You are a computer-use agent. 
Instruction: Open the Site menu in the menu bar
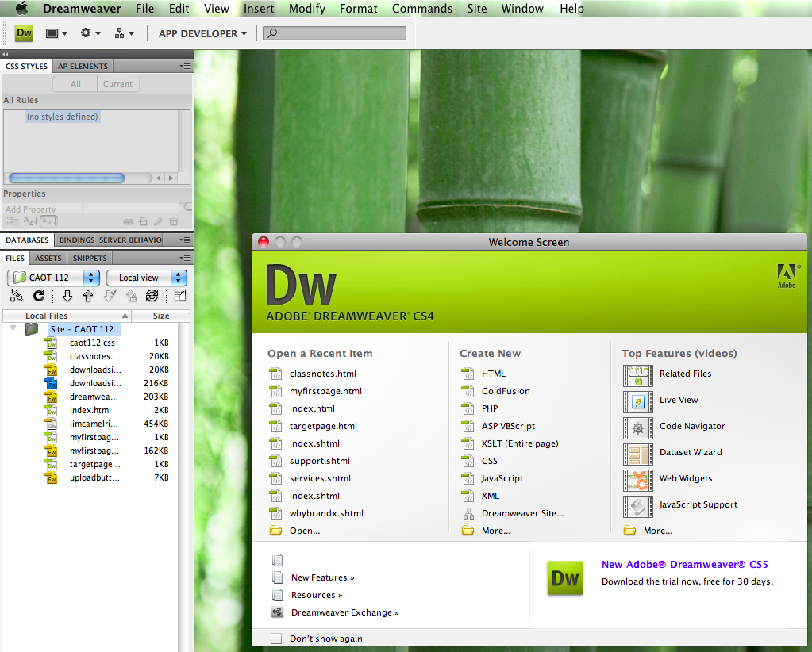tap(477, 9)
